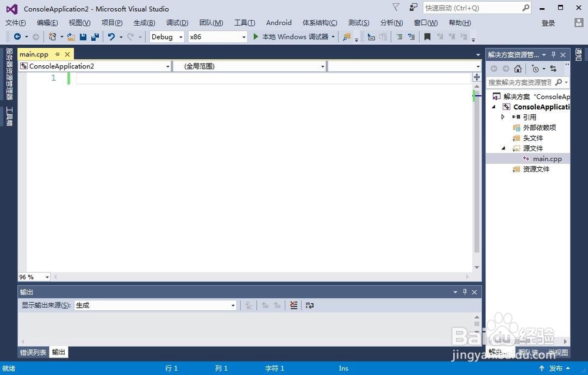Close the main.cpp tab

(x=68, y=54)
